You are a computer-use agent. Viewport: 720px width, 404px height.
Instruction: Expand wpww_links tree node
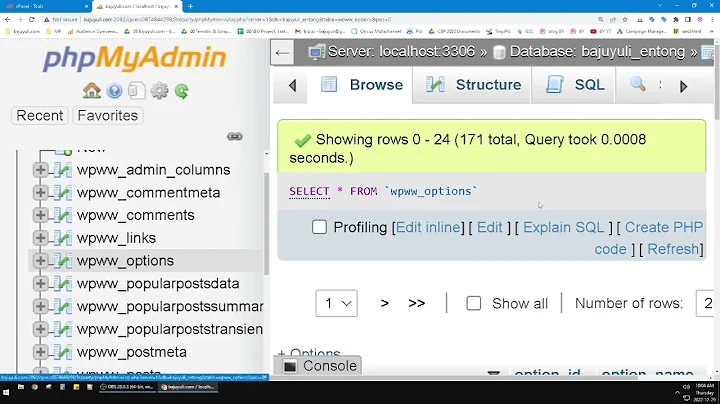(40, 238)
